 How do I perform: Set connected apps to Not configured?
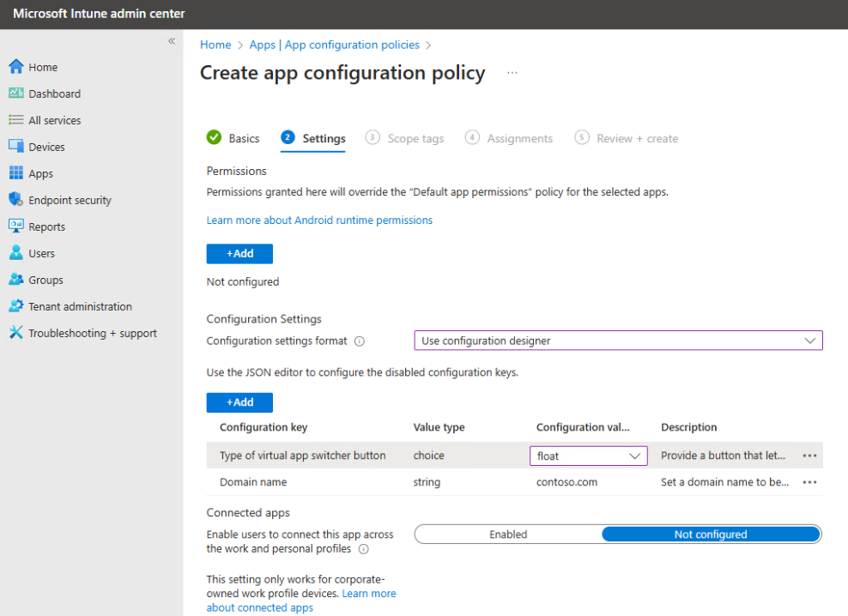(711, 534)
